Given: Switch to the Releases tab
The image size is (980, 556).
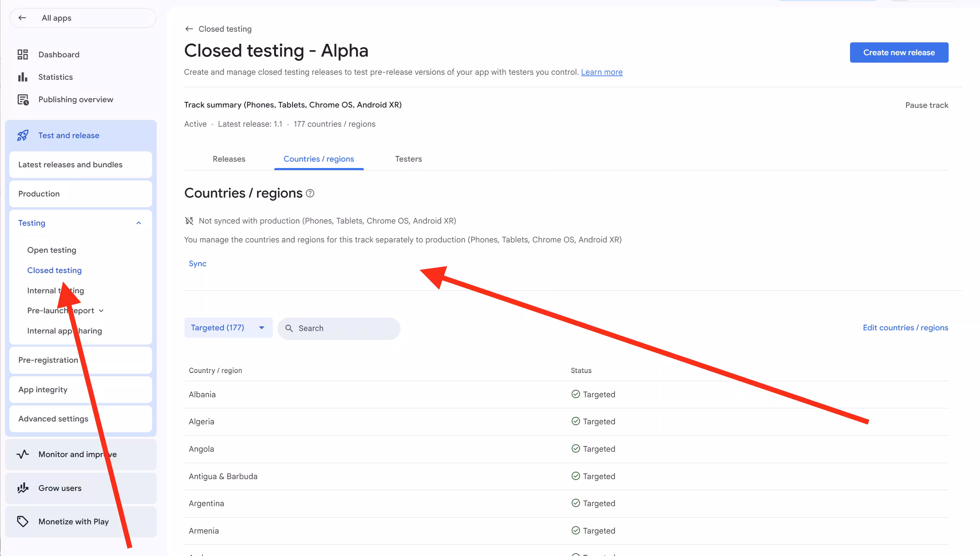Looking at the screenshot, I should 229,159.
